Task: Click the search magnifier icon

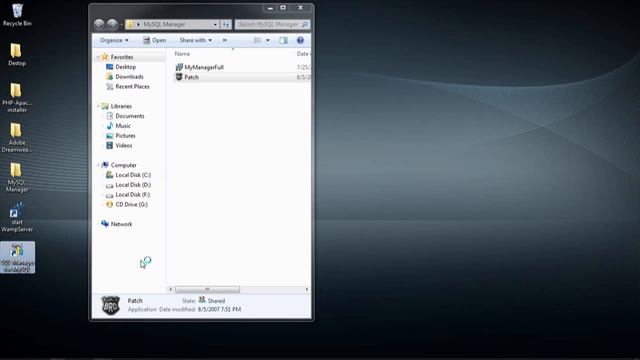Action: coord(304,24)
